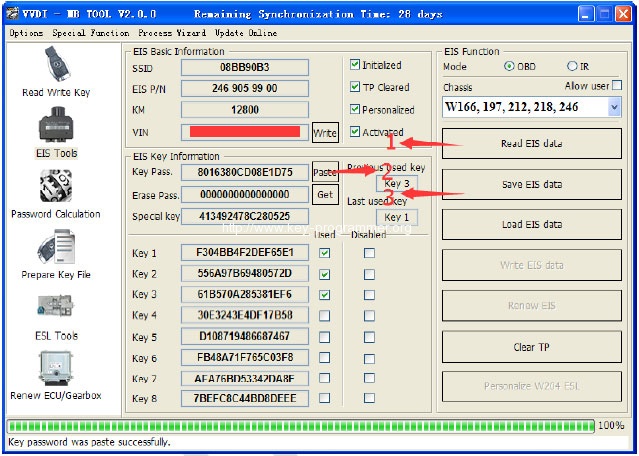Minimize the VVDI MB TOOL window
This screenshot has width=639, height=456.
(585, 14)
